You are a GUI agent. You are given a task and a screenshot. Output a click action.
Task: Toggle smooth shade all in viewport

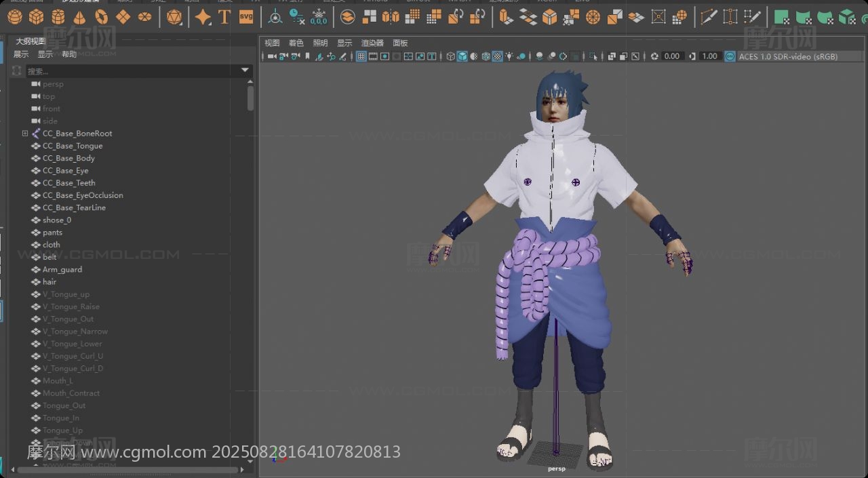pyautogui.click(x=462, y=56)
